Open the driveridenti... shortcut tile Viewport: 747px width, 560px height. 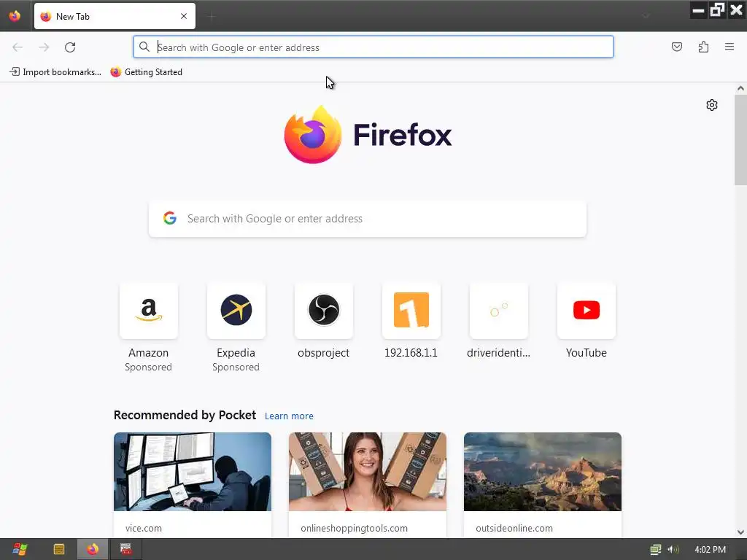499,311
